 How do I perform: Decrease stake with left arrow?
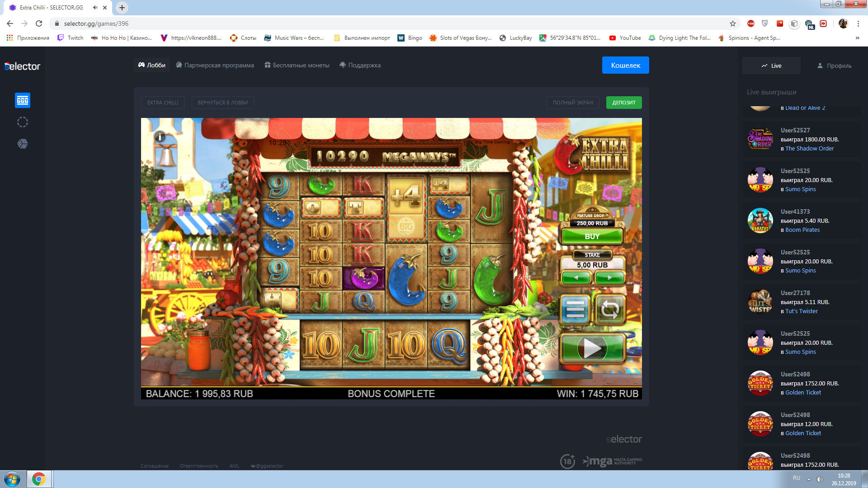pos(576,278)
